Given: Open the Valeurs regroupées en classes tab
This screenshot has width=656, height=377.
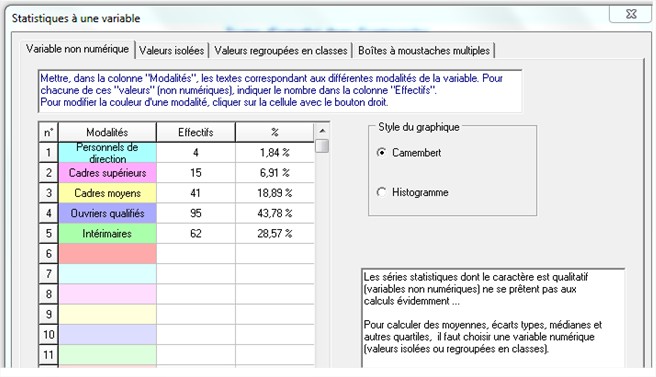Looking at the screenshot, I should tap(281, 51).
